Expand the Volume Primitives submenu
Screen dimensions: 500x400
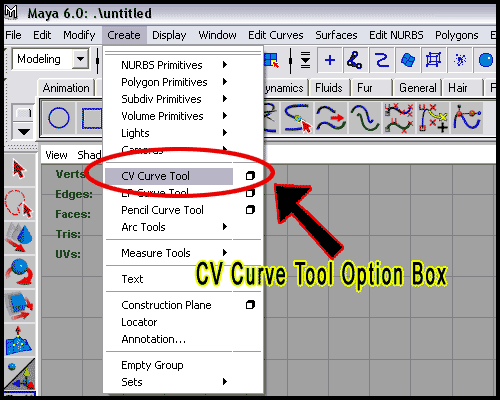pos(225,116)
